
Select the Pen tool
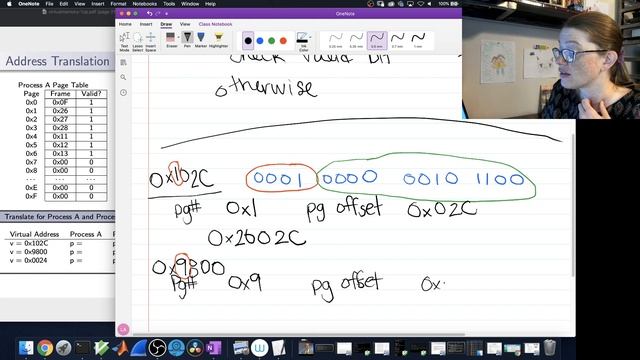coord(187,40)
